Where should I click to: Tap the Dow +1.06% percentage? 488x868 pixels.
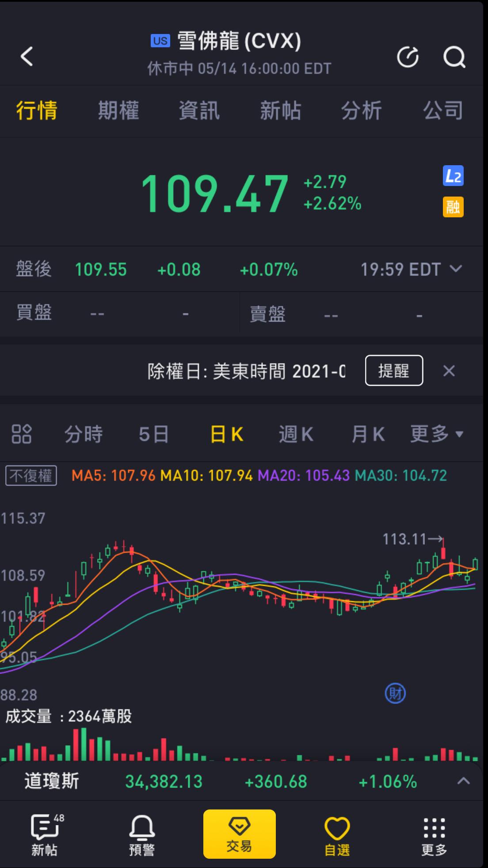[x=388, y=781]
